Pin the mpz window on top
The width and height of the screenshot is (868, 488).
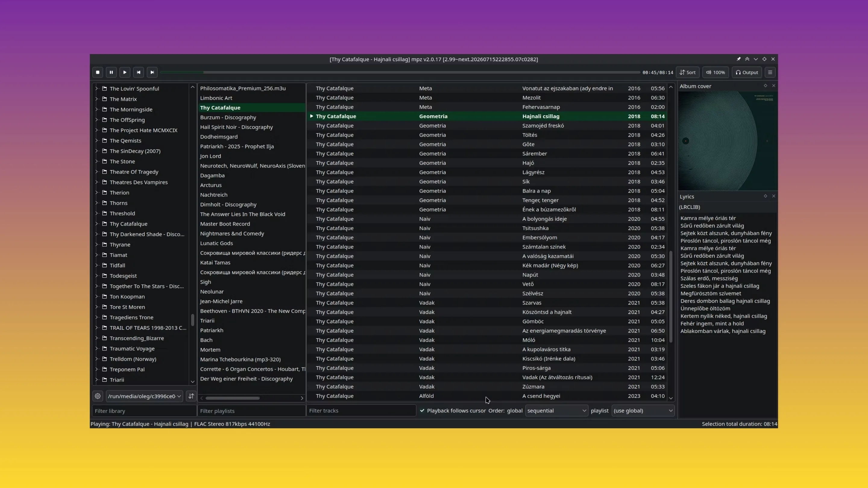(x=739, y=59)
